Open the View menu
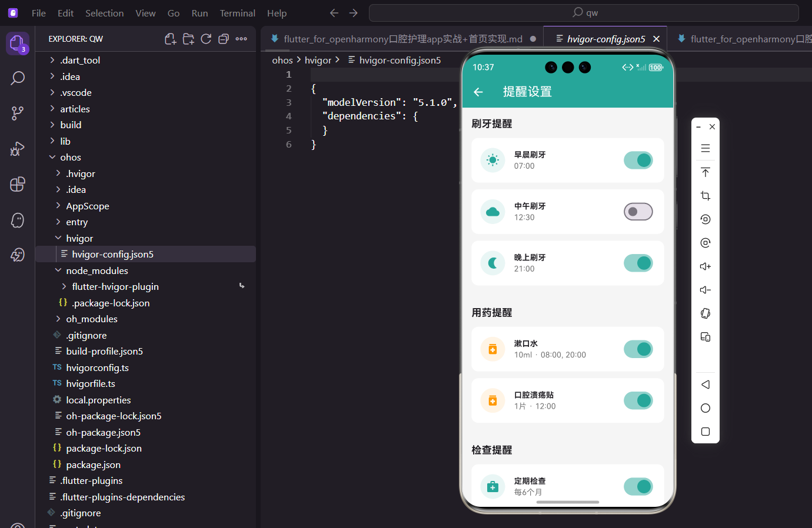The width and height of the screenshot is (812, 528). click(145, 13)
